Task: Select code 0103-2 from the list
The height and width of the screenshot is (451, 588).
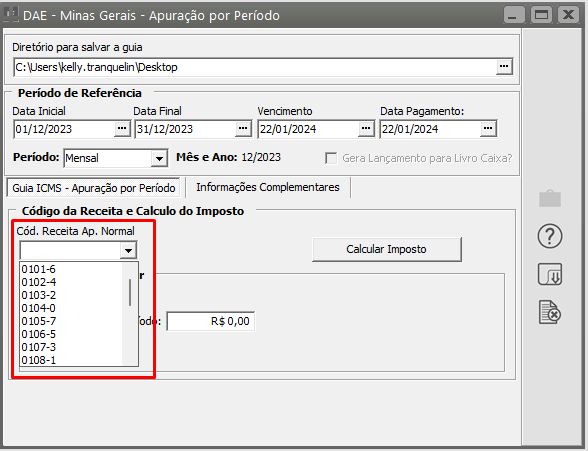Action: pos(39,295)
